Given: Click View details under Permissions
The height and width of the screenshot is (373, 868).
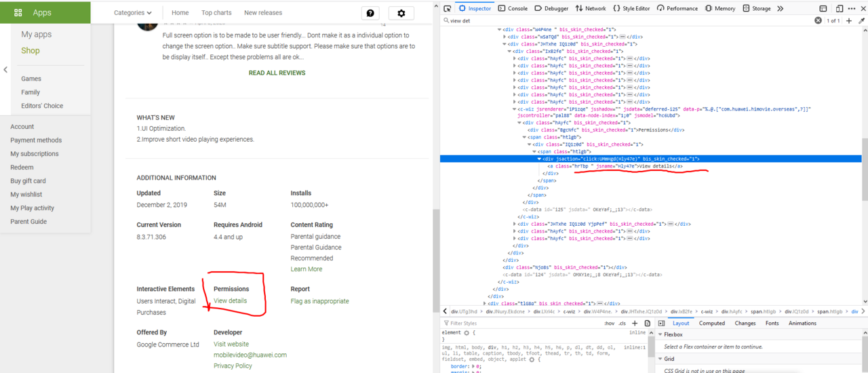Looking at the screenshot, I should click(x=230, y=300).
